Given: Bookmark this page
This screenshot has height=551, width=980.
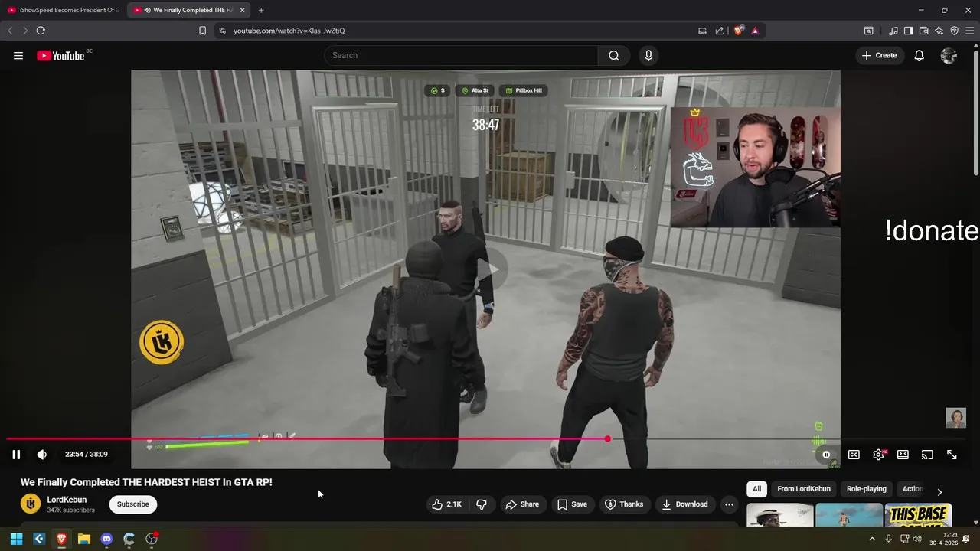Looking at the screenshot, I should pyautogui.click(x=202, y=31).
